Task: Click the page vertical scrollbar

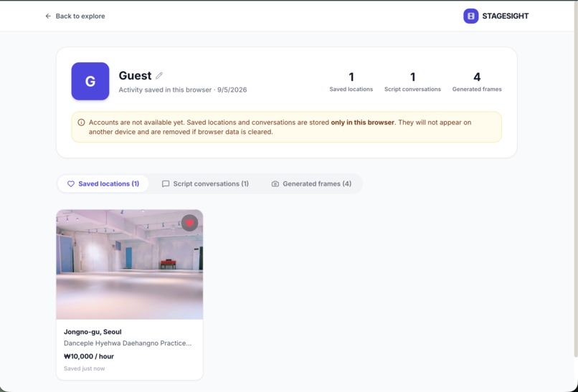Action: (x=576, y=181)
